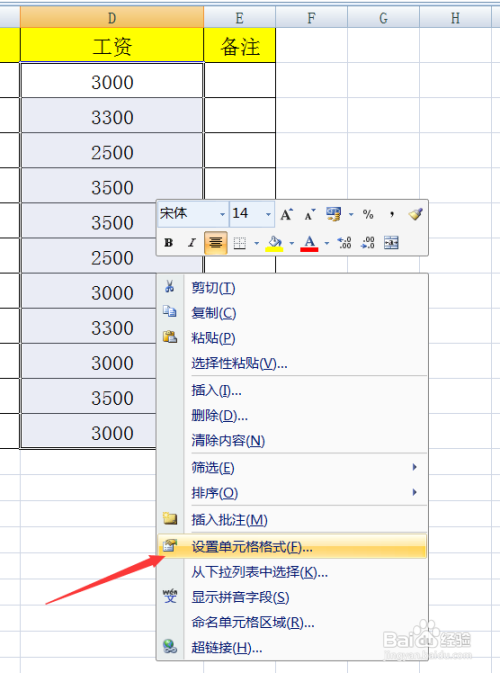Apply percent style in mini toolbar
The height and width of the screenshot is (673, 500).
368,214
